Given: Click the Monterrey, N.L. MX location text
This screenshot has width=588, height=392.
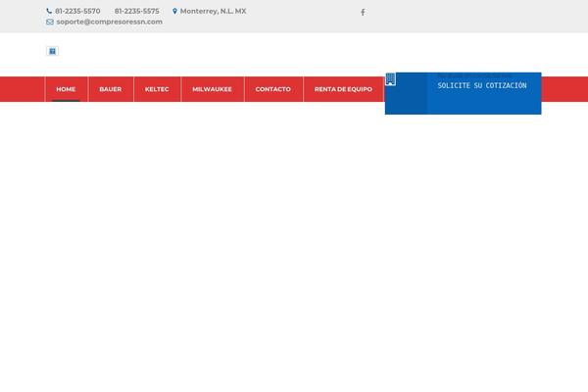Looking at the screenshot, I should pos(214,11).
